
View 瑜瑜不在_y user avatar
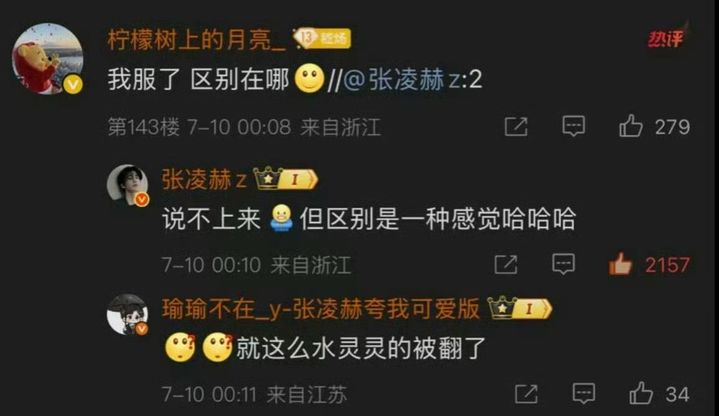click(128, 315)
